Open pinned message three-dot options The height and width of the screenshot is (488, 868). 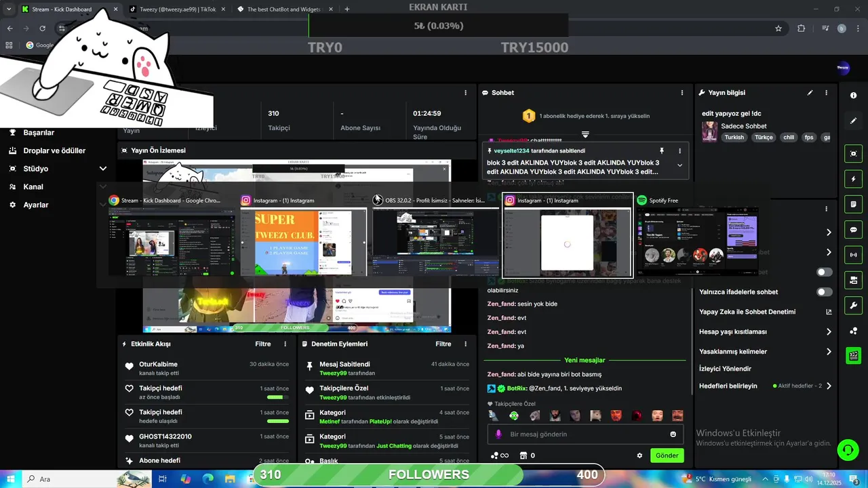coord(679,151)
